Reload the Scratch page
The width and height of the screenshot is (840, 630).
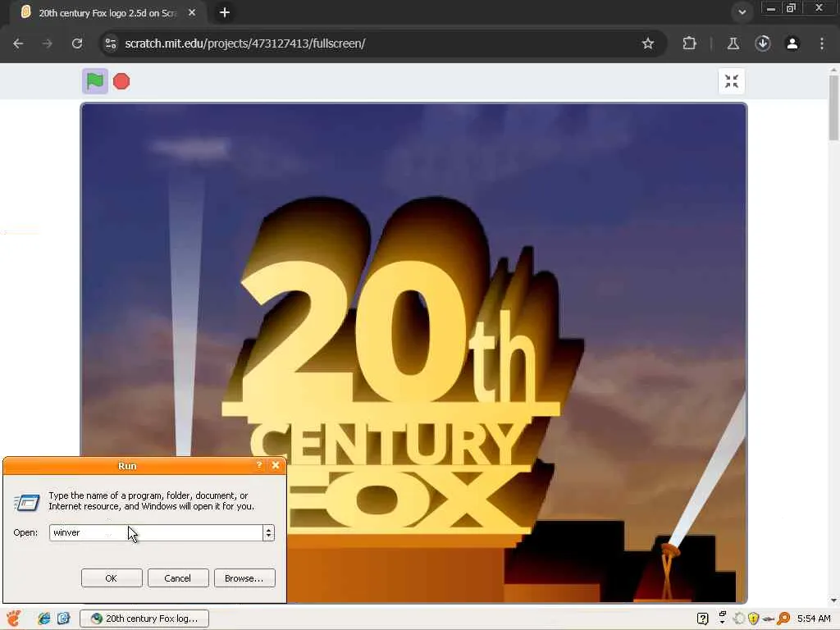pyautogui.click(x=77, y=43)
